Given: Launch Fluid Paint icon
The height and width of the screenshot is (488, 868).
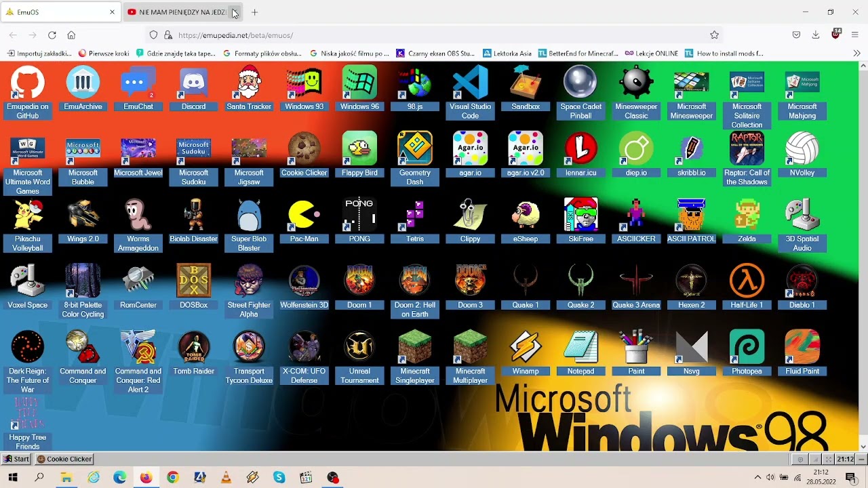Looking at the screenshot, I should coord(802,353).
